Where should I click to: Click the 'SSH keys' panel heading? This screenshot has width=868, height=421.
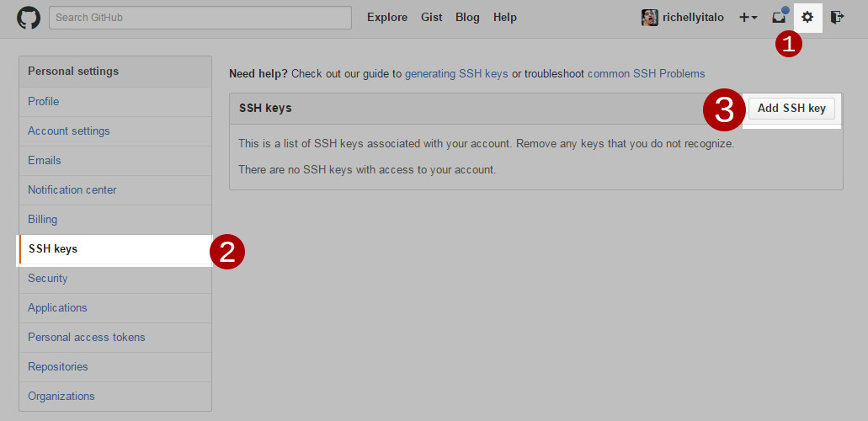click(265, 109)
